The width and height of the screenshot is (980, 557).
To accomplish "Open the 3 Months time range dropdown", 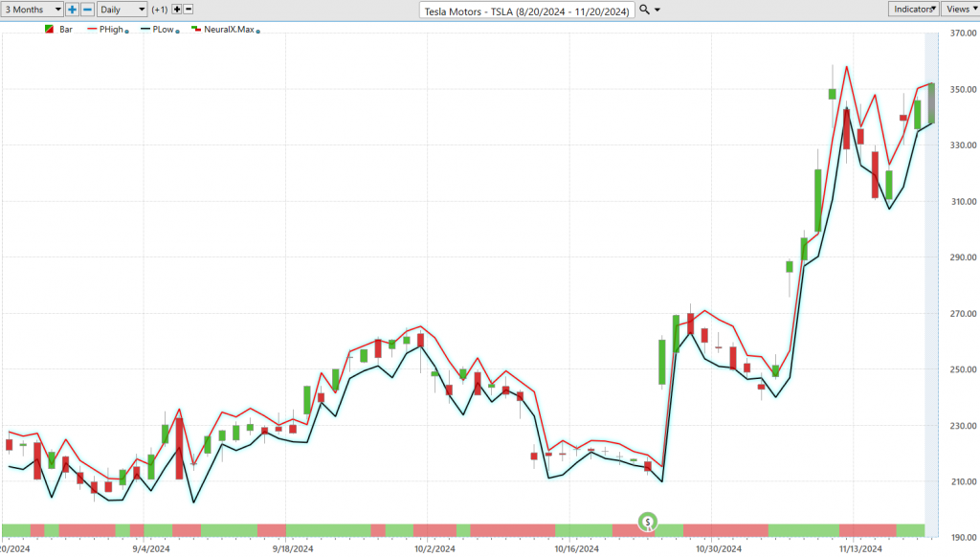I will click(32, 10).
